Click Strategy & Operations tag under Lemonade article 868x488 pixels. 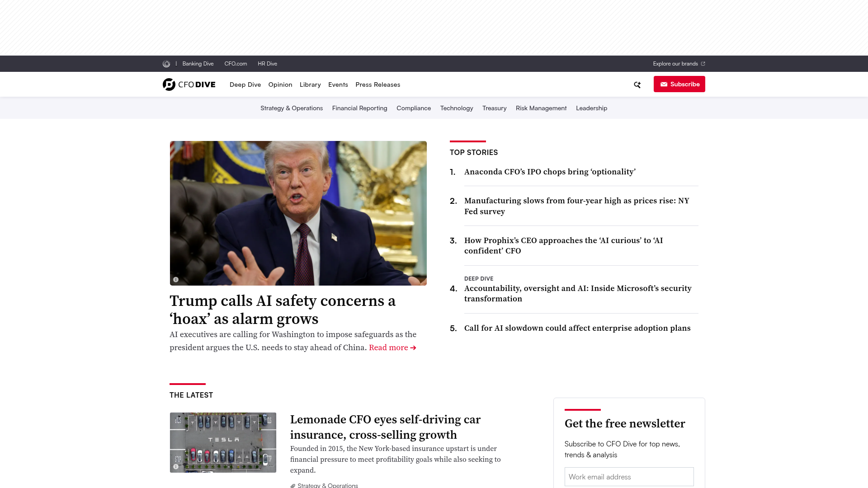[328, 485]
